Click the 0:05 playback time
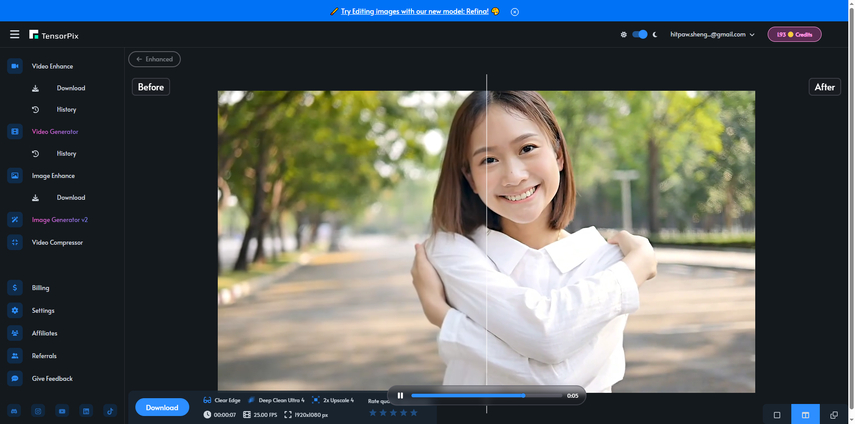Viewport: 855px width, 424px height. tap(573, 396)
